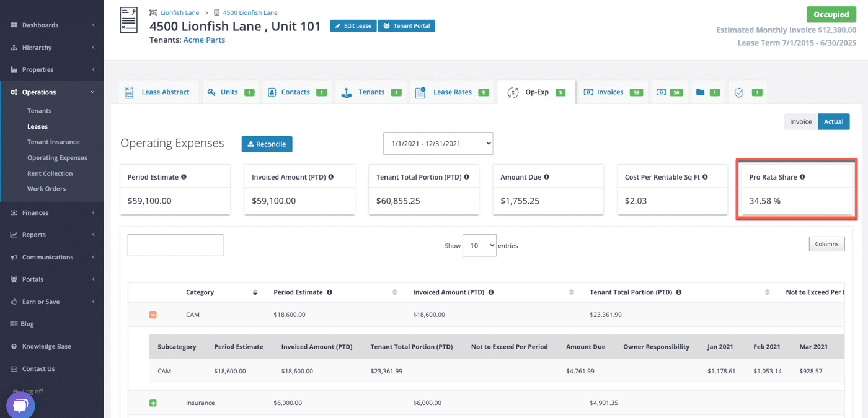868x418 pixels.
Task: Open the date range dropdown showing 1/1/2021-12/31/2021
Action: (x=438, y=143)
